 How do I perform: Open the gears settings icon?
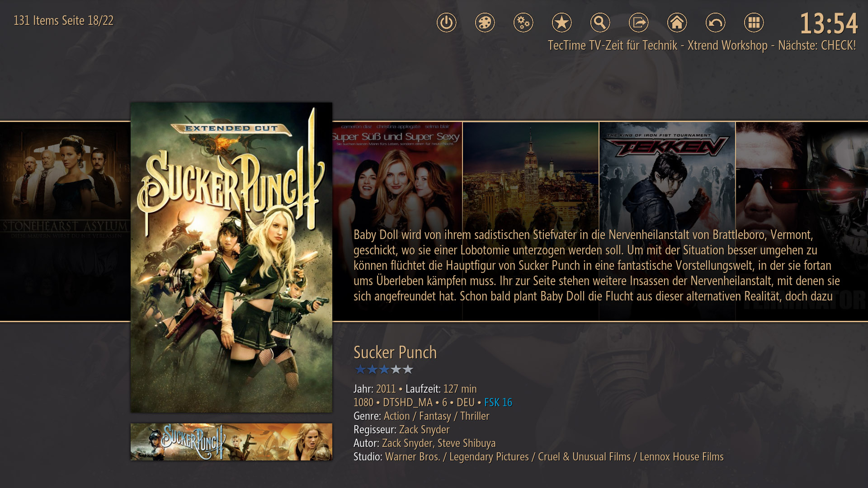pyautogui.click(x=523, y=23)
